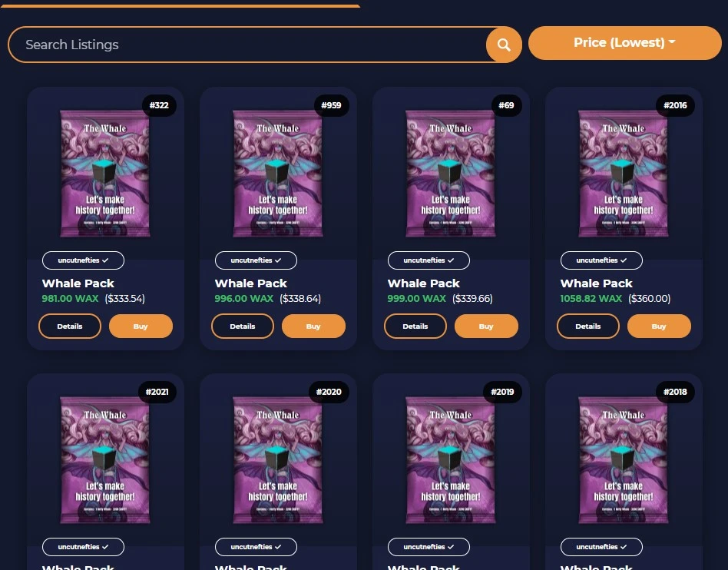
Task: Click the #322 mint number badge
Action: [159, 105]
